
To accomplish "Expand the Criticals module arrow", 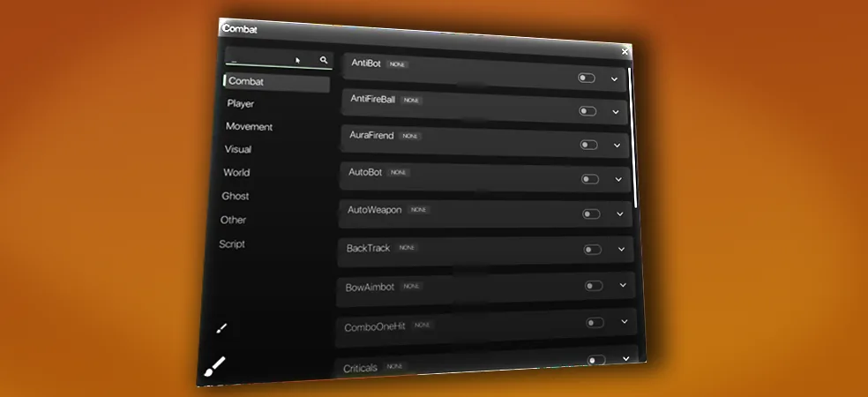I will click(625, 358).
